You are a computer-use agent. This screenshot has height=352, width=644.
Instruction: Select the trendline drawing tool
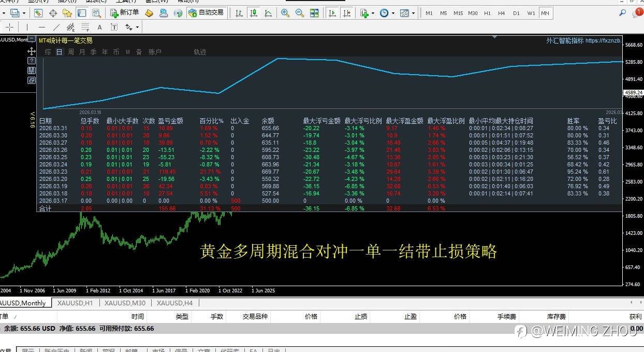(56, 27)
